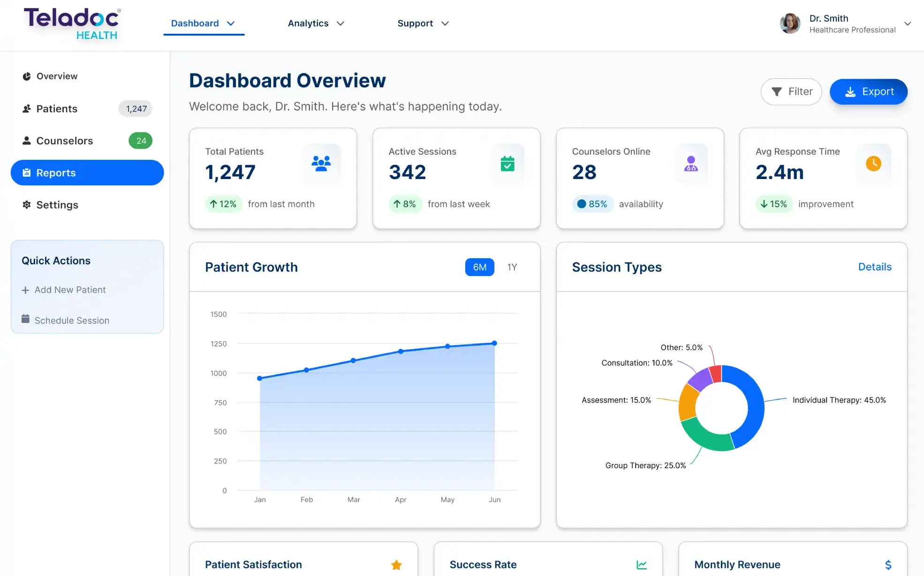Click the Schedule Session calendar icon
Image resolution: width=924 pixels, height=576 pixels.
(x=25, y=320)
